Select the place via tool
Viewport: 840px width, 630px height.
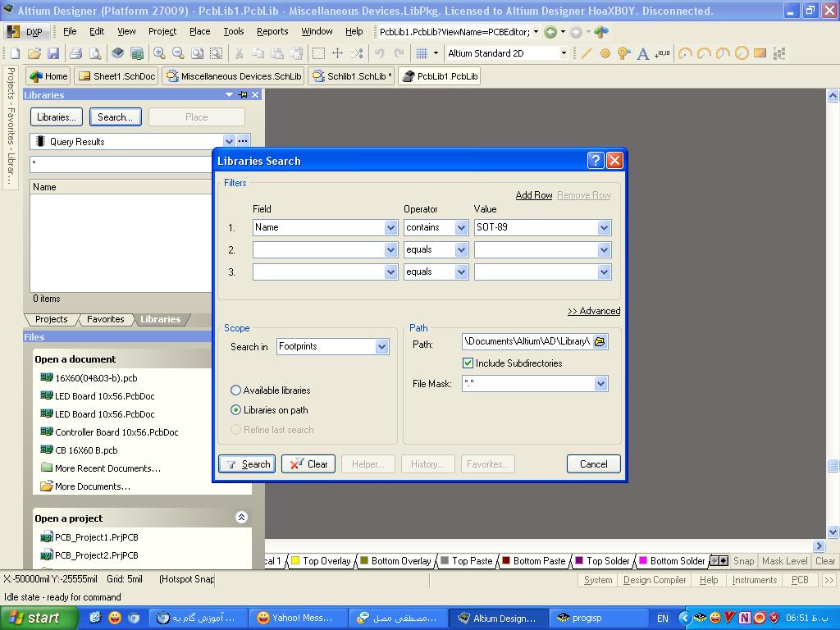[x=623, y=53]
